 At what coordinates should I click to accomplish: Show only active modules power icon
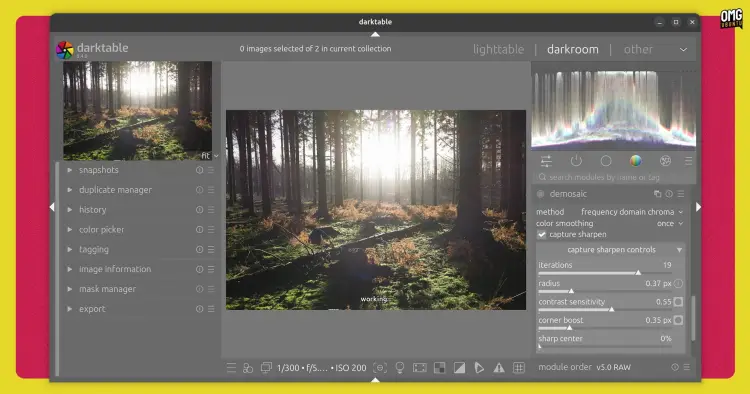pos(576,161)
